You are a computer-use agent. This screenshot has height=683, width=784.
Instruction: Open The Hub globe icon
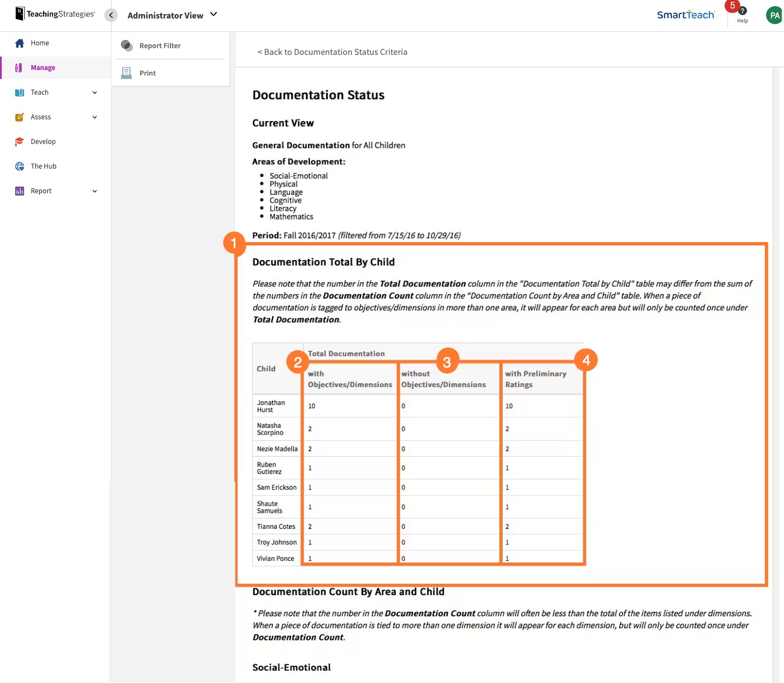[x=19, y=166]
